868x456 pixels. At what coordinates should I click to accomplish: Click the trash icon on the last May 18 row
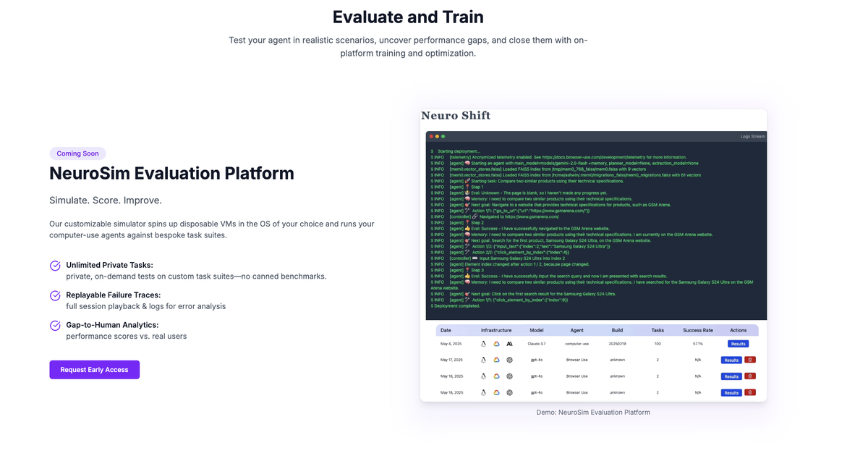coord(749,392)
